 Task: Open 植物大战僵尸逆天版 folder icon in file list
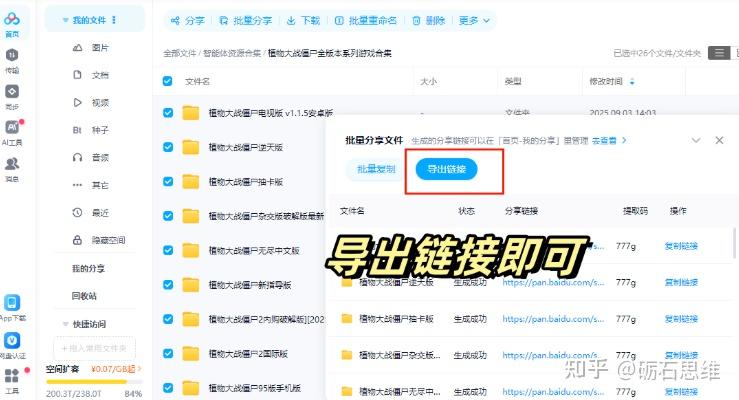point(190,147)
